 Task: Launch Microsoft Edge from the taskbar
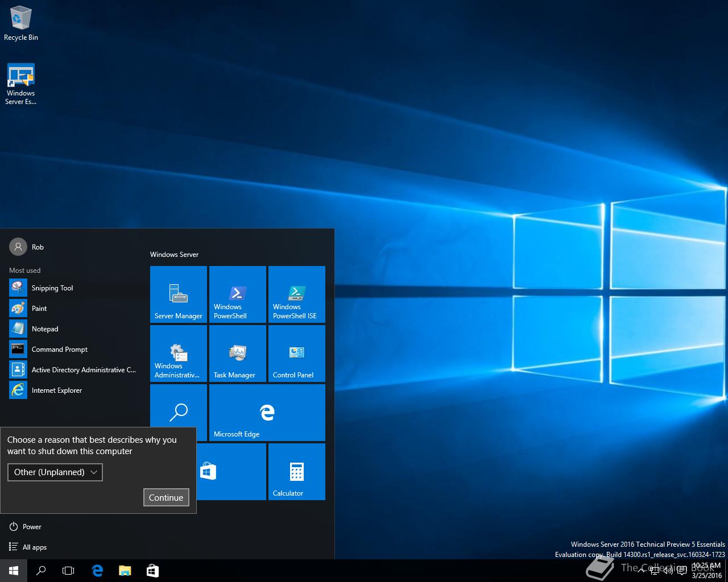point(97,571)
